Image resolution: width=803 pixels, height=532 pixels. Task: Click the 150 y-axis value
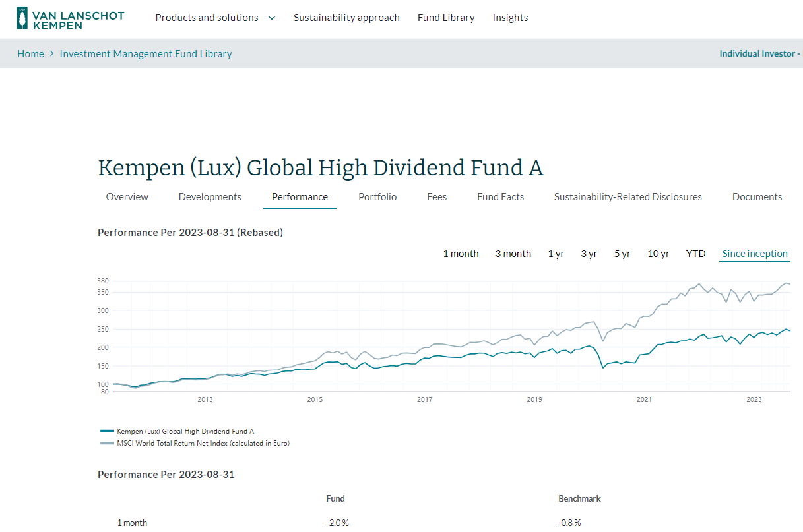click(x=102, y=366)
